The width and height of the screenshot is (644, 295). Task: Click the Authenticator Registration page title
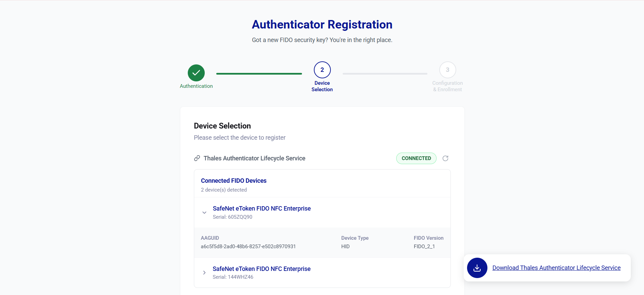tap(322, 24)
